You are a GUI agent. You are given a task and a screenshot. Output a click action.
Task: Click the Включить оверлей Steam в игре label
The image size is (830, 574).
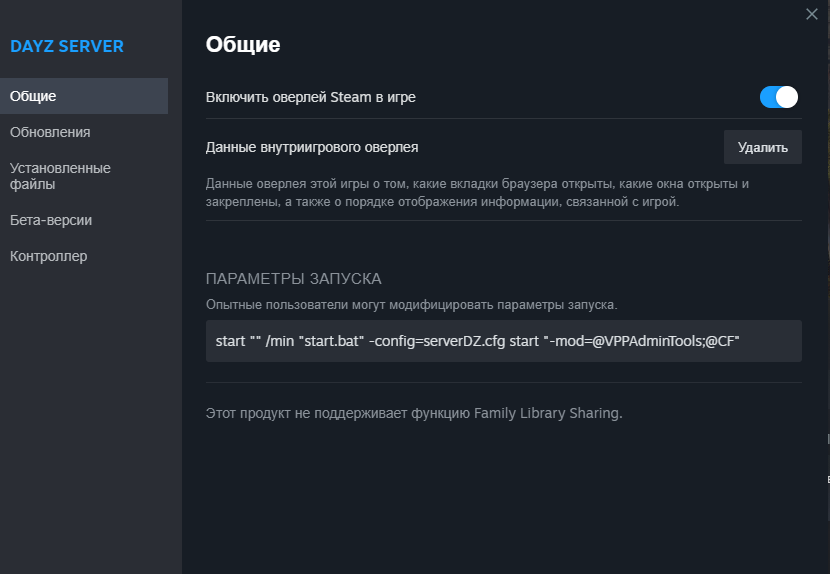click(311, 97)
